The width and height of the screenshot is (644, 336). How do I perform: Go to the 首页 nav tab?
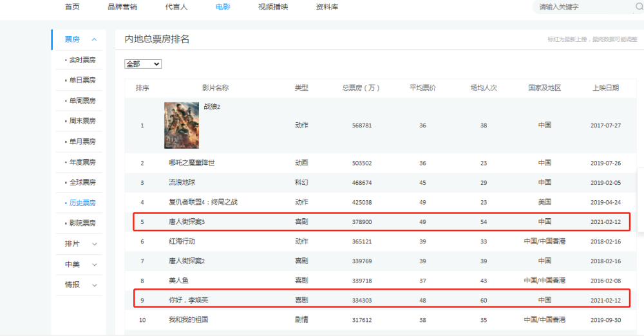72,6
